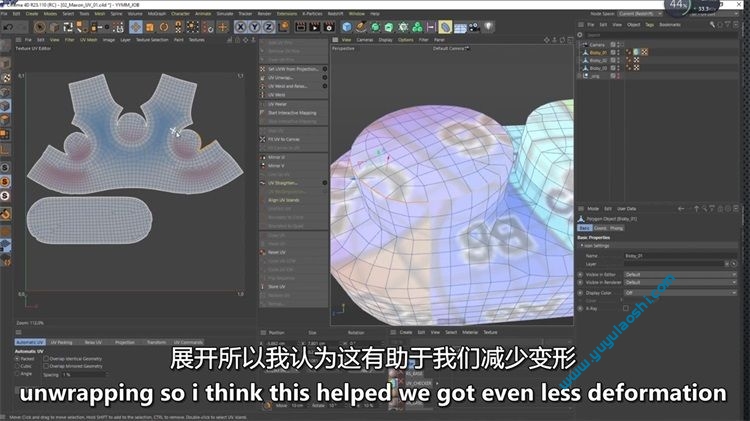Open Visible in Editor dropdown
Screen dimensions: 750x421
pos(680,275)
